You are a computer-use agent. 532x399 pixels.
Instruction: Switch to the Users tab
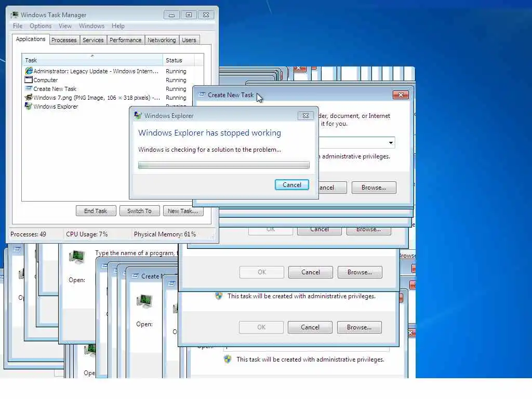coord(189,40)
